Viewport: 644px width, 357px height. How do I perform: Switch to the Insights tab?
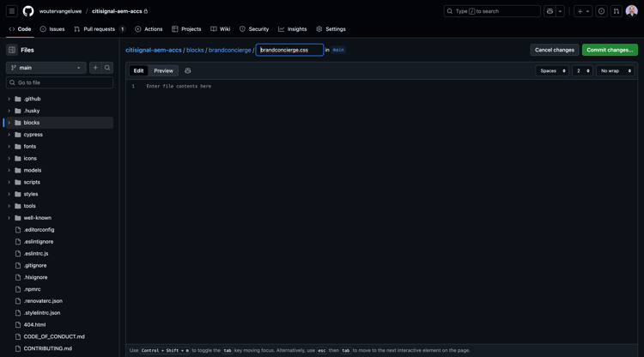click(293, 29)
